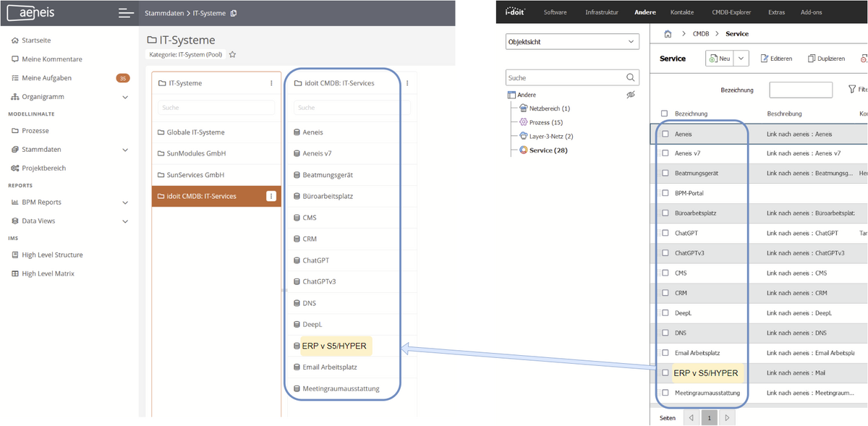Viewport: 868px width, 426px height.
Task: Click the Editieren button in i-doit
Action: pyautogui.click(x=776, y=59)
